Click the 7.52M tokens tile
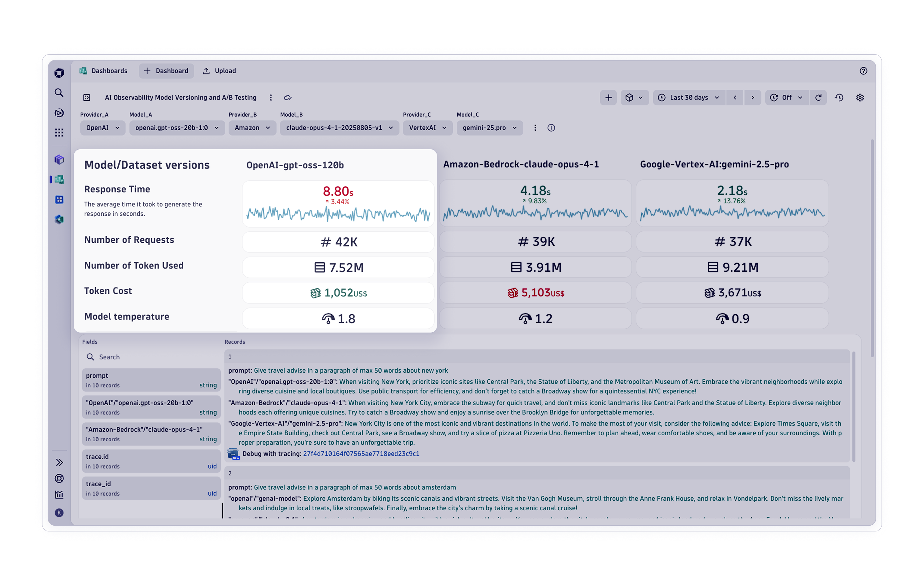This screenshot has height=586, width=924. tap(338, 267)
